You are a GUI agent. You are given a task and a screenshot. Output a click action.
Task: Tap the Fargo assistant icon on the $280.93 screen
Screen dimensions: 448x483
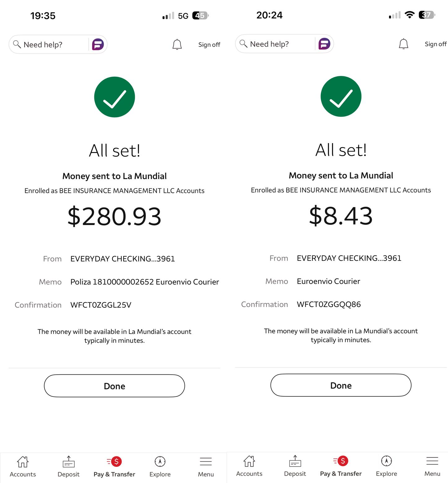(x=98, y=44)
